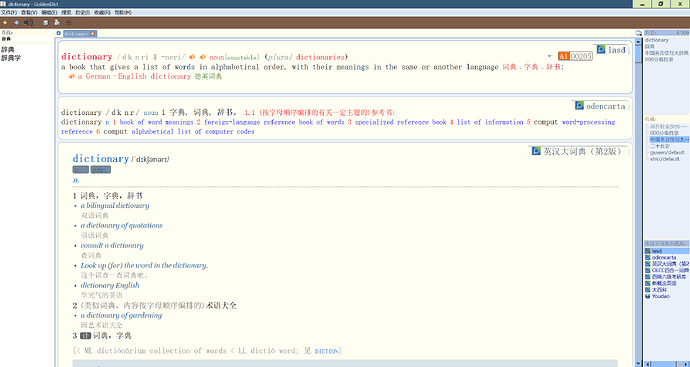Select 辞典 in the history panel
690x367 pixels.
pyautogui.click(x=650, y=46)
